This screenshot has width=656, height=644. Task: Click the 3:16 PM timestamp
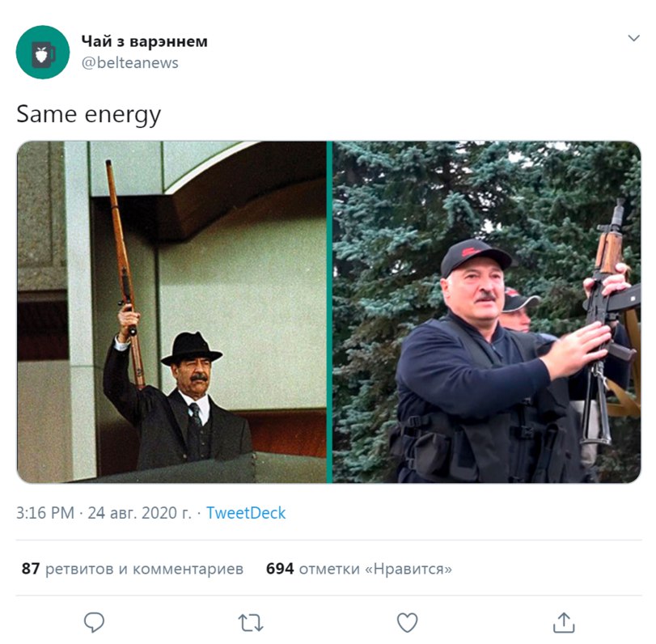click(45, 513)
